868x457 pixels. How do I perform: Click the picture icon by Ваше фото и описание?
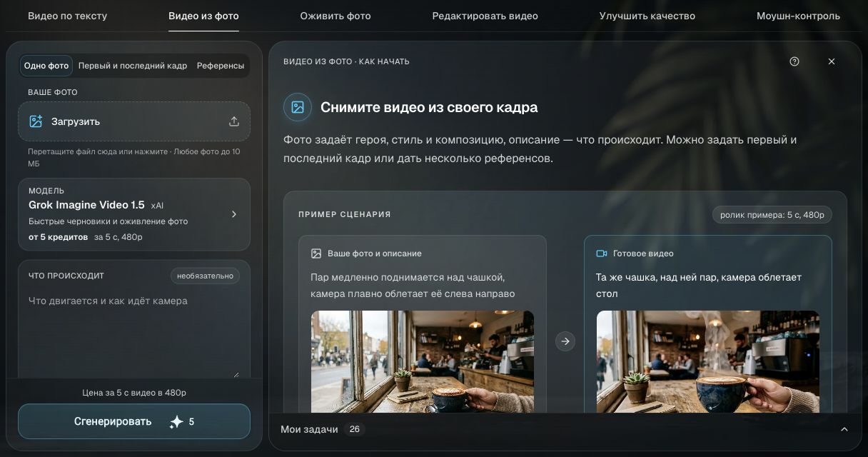(x=316, y=253)
